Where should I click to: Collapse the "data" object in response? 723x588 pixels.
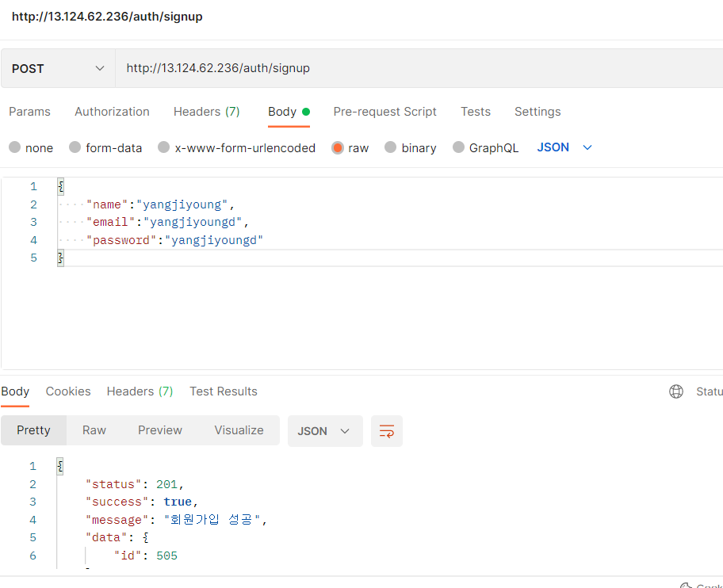[x=146, y=537]
